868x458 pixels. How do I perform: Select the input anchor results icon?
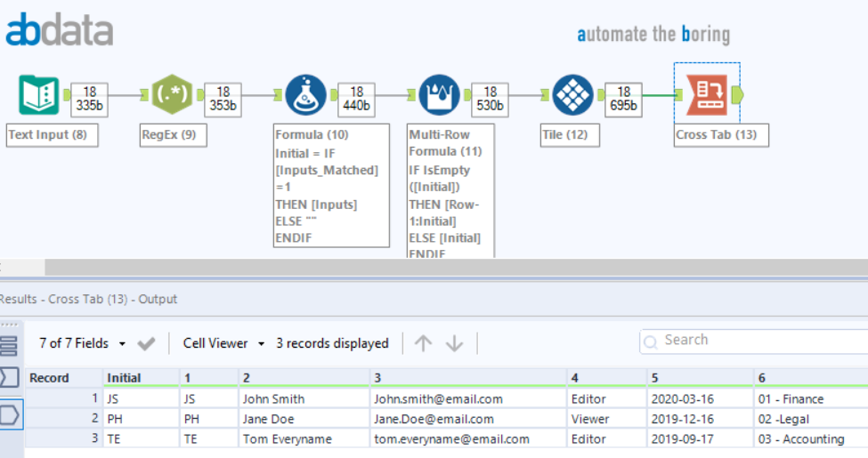tap(9, 378)
